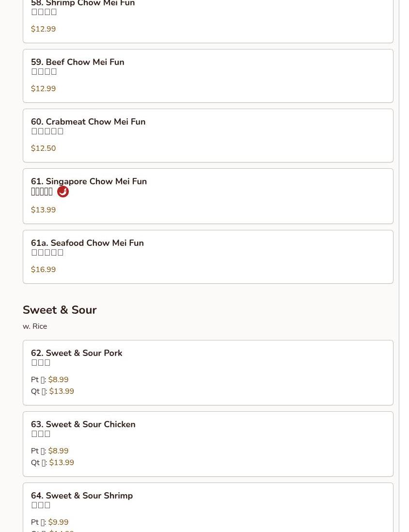Select 62. Sweet & Sour Pork
409x532 pixels.
pos(77,353)
